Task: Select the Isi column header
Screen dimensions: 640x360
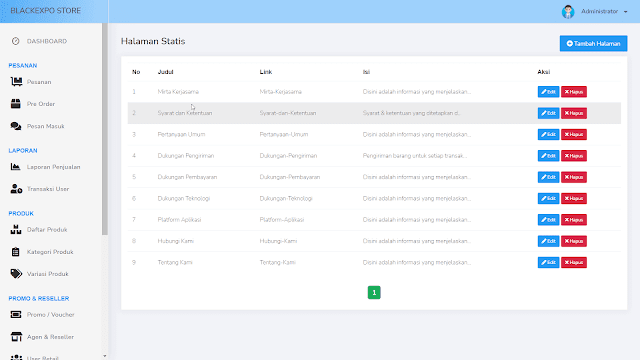Action: coord(366,72)
